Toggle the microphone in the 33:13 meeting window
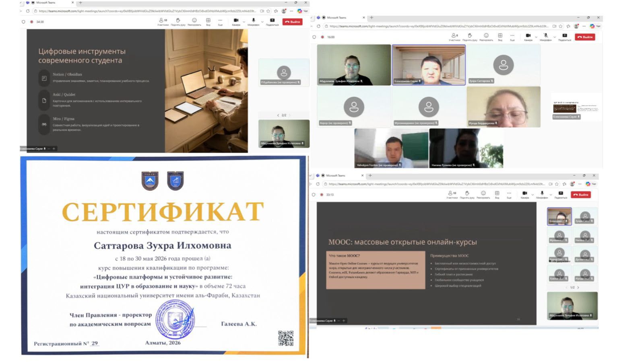The width and height of the screenshot is (644, 362). (x=542, y=195)
